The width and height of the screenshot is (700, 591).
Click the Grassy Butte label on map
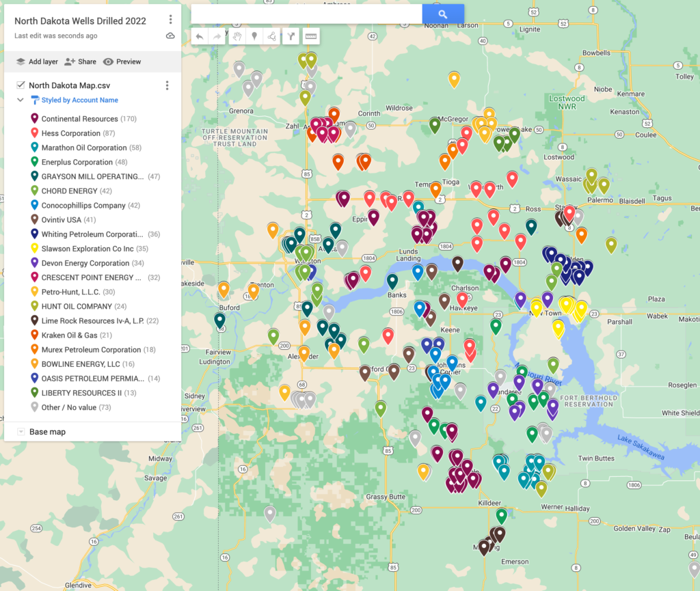386,497
